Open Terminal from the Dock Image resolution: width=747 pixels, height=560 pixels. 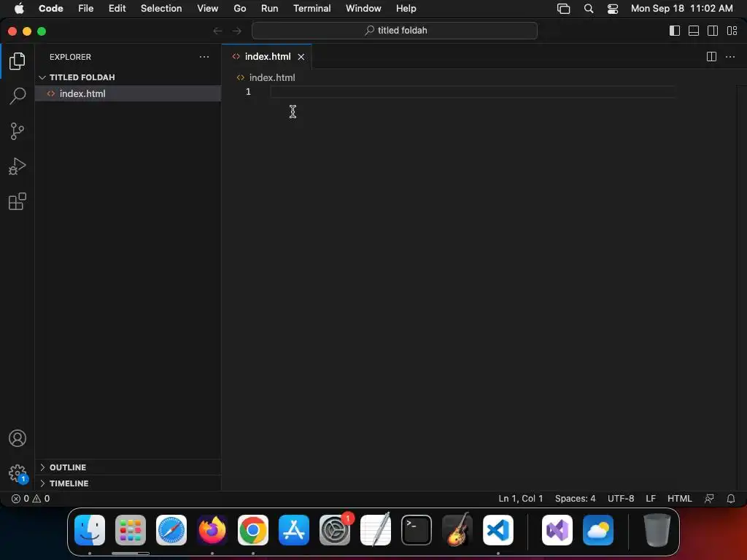click(417, 530)
